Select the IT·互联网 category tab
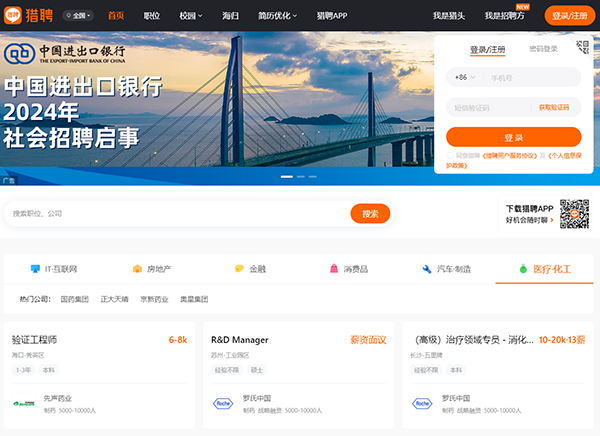Screen dimensions: 600x436 point(54,269)
